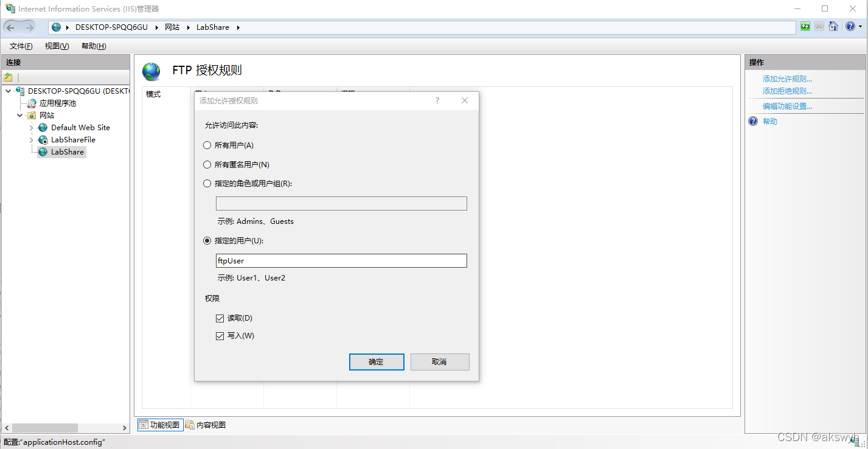Click the status bar network icon at bottom right

[855, 442]
